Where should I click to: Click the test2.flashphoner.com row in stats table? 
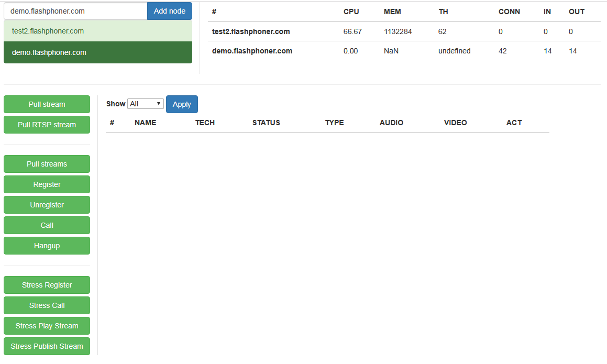coord(251,31)
